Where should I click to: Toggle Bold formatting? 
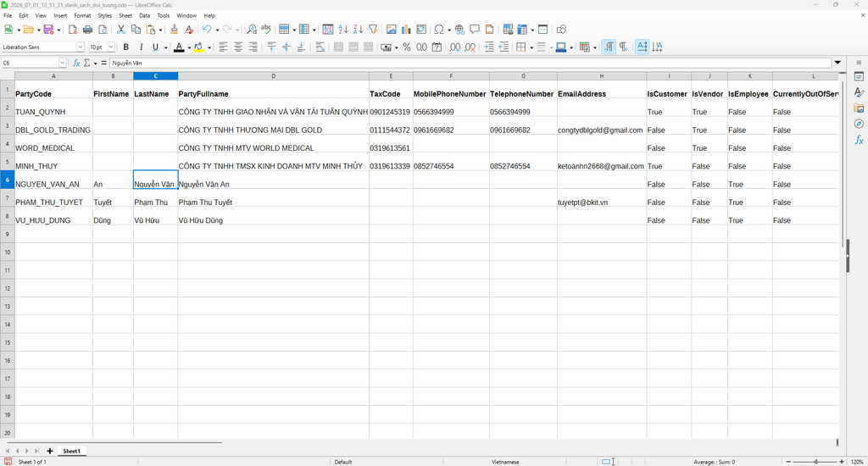point(125,47)
